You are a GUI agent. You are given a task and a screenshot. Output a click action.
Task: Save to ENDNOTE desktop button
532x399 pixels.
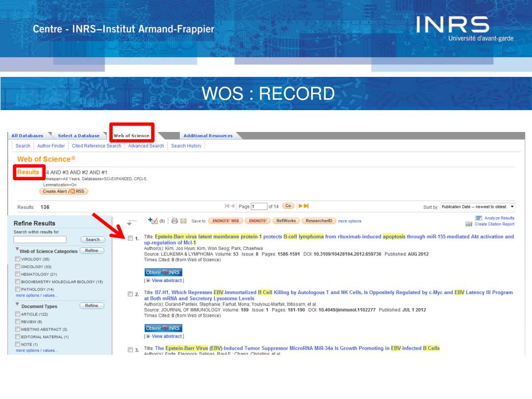pyautogui.click(x=258, y=221)
